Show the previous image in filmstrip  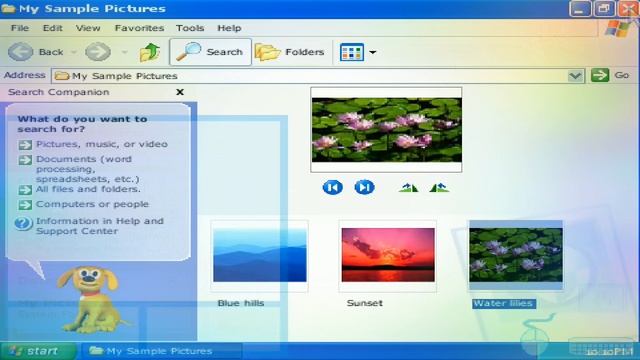tap(333, 187)
